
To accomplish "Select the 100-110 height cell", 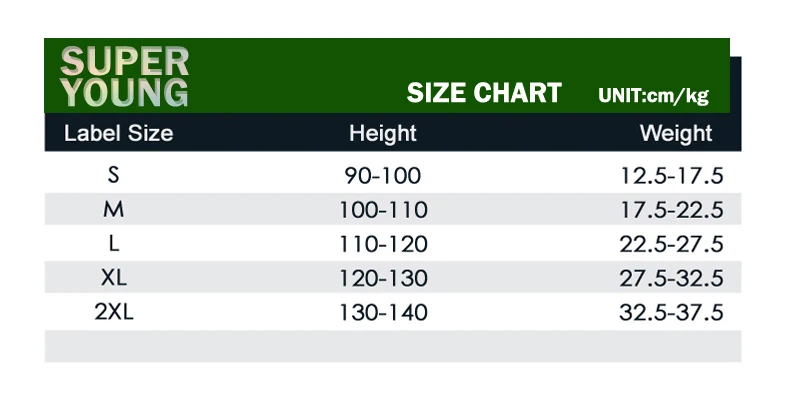I will click(383, 210).
